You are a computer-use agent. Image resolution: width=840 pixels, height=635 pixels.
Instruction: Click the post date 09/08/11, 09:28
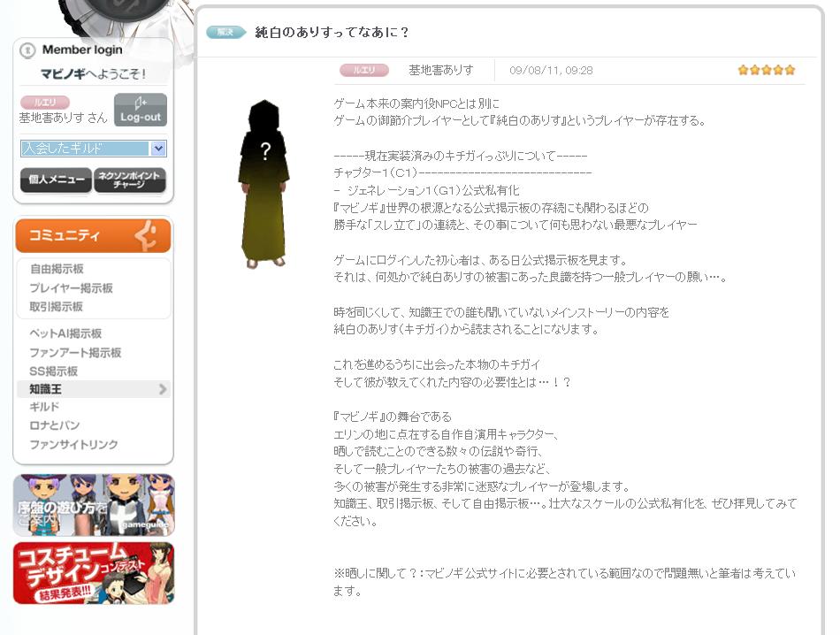click(551, 70)
